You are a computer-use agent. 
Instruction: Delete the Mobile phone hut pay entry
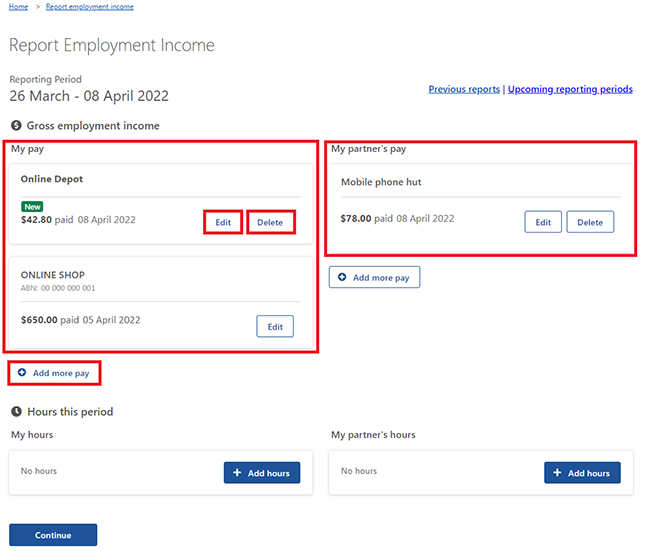[590, 222]
